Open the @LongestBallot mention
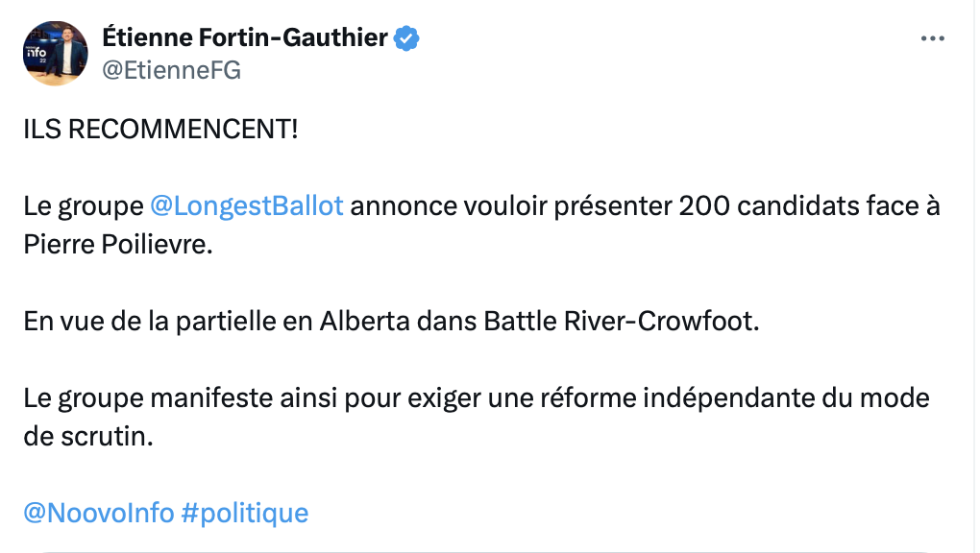Viewport: 980px width, 553px height. [x=247, y=206]
